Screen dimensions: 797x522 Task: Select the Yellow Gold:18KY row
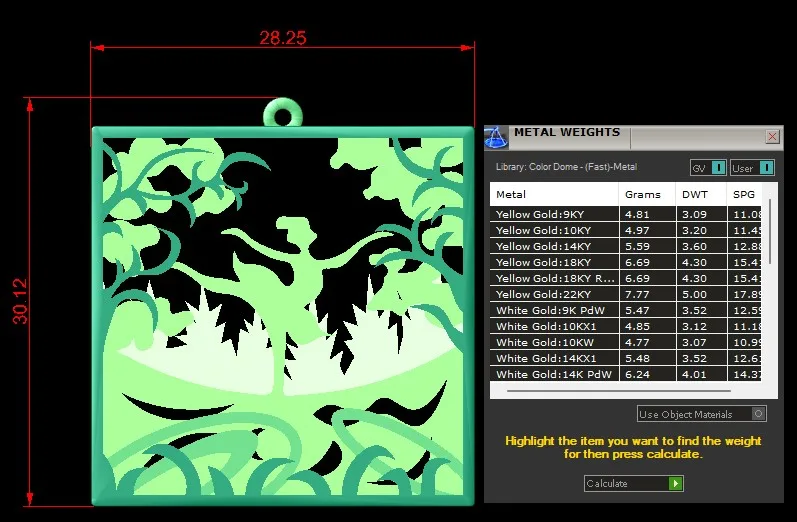[626, 262]
